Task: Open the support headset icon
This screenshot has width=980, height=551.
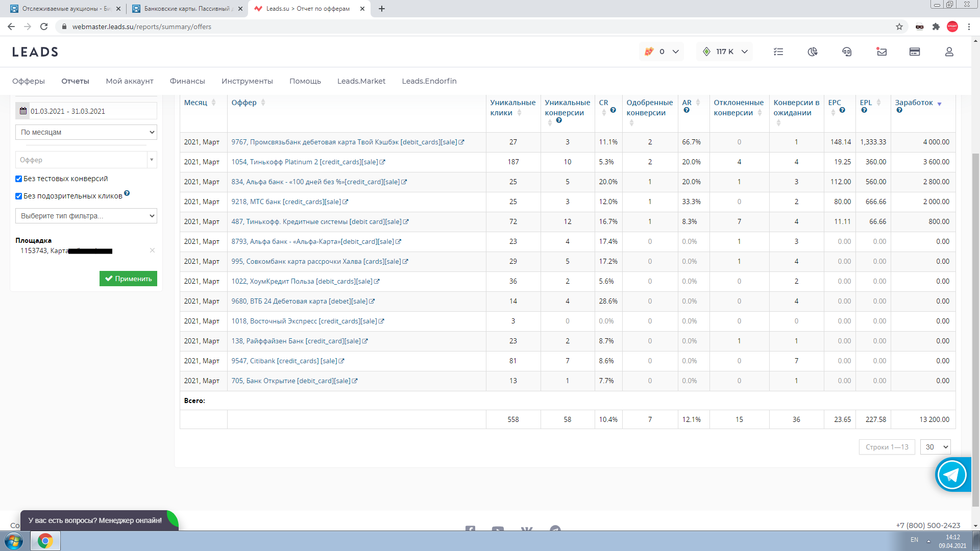Action: pos(847,52)
